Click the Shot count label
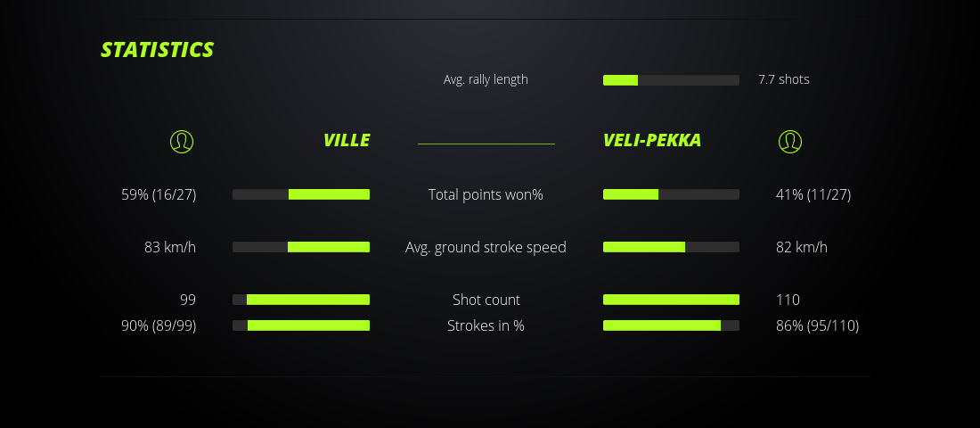The height and width of the screenshot is (428, 980). [x=486, y=300]
